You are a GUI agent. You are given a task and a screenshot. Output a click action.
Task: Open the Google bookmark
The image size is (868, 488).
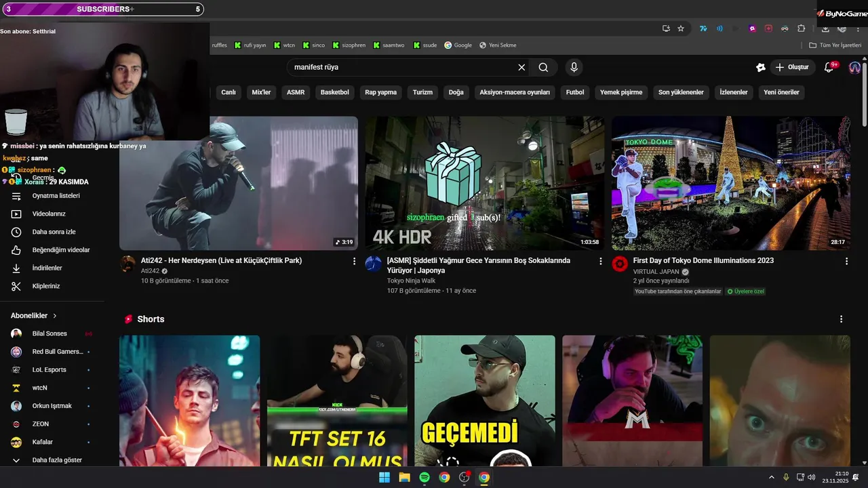(458, 45)
